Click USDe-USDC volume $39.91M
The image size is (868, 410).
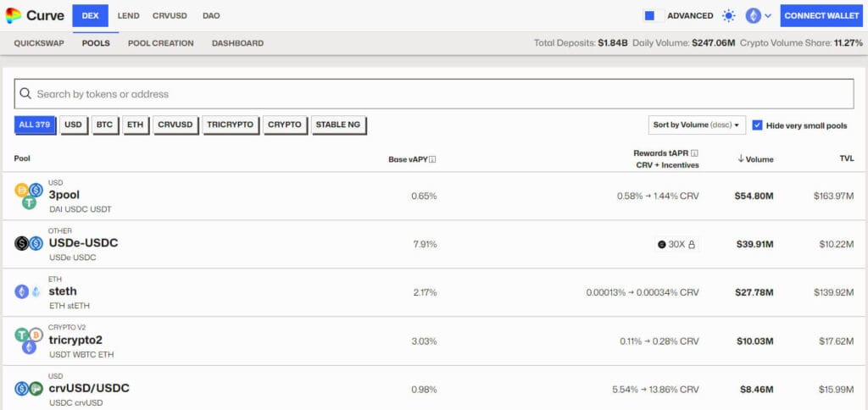[x=754, y=244]
